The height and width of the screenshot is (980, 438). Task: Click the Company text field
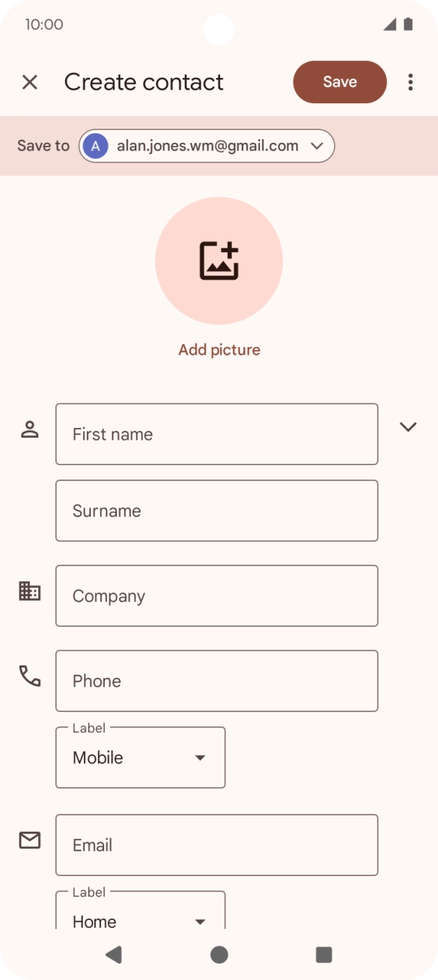click(x=216, y=595)
